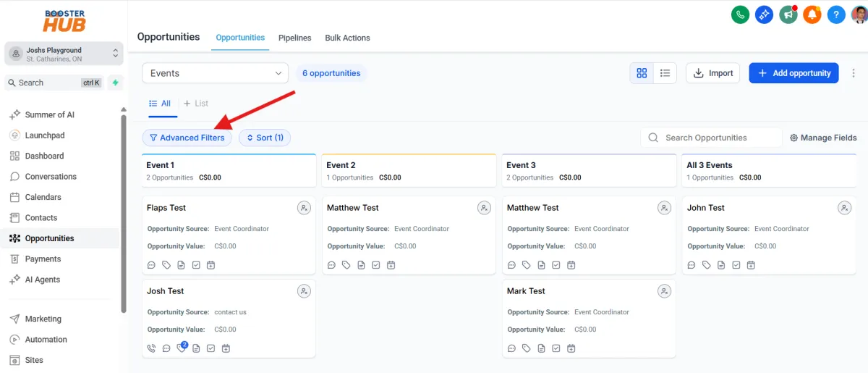Open Summer of AI in sidebar
The width and height of the screenshot is (868, 373).
pyautogui.click(x=49, y=114)
